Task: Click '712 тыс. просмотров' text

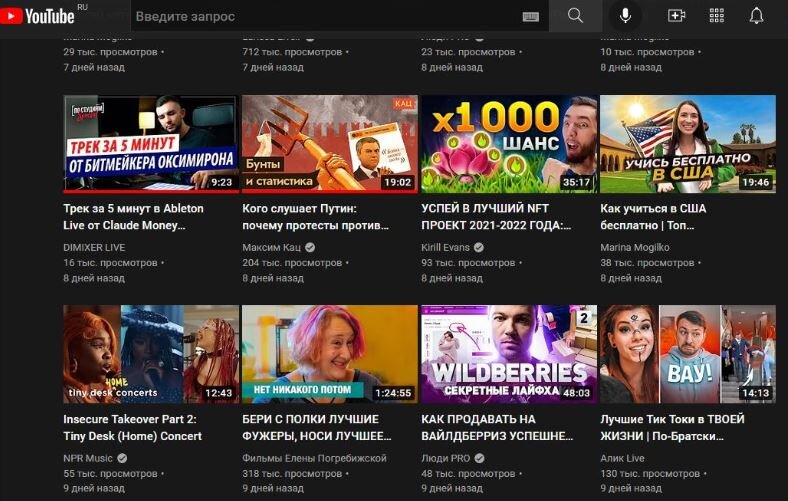Action: point(292,52)
